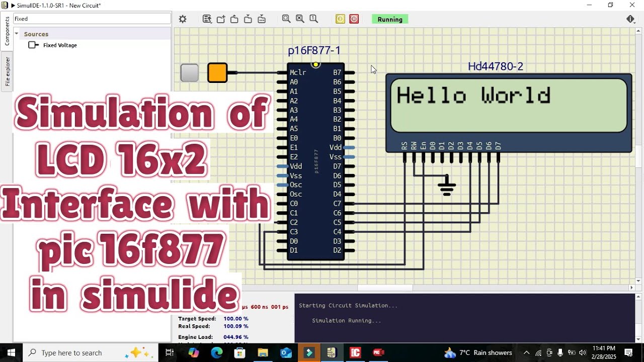
Task: Click the 'Starting Circuit Simulation...' log line
Action: pyautogui.click(x=348, y=306)
